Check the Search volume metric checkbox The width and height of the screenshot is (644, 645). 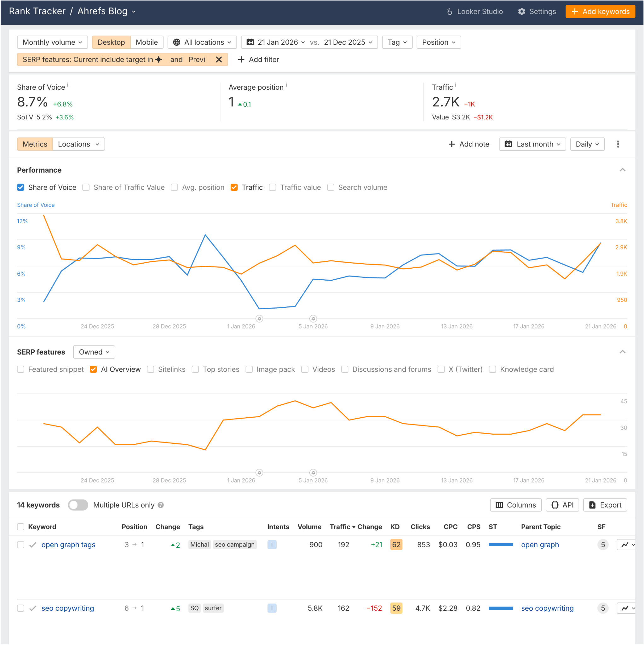(x=331, y=187)
